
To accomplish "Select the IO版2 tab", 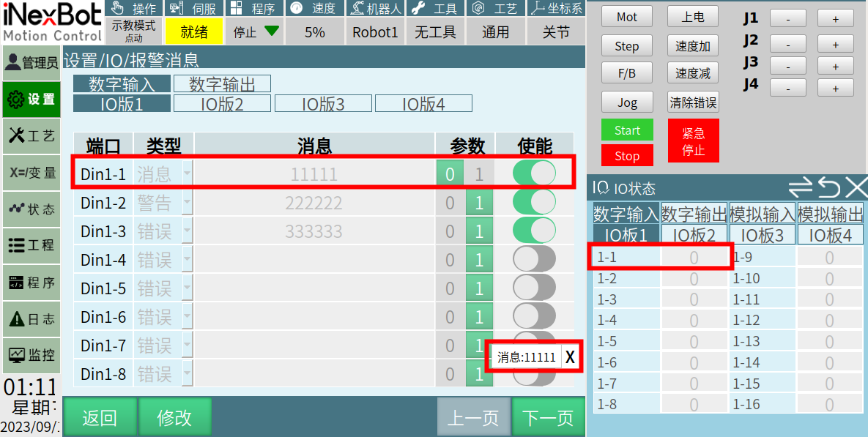I will click(222, 104).
